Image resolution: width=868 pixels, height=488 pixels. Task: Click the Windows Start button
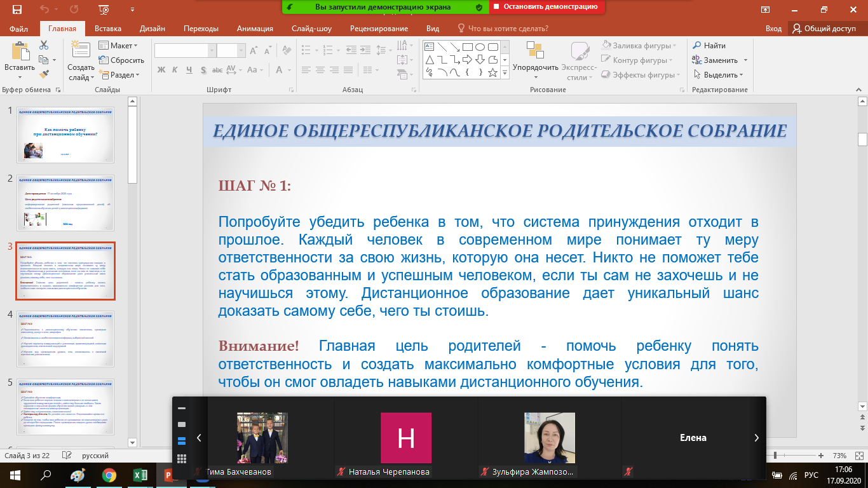point(15,475)
